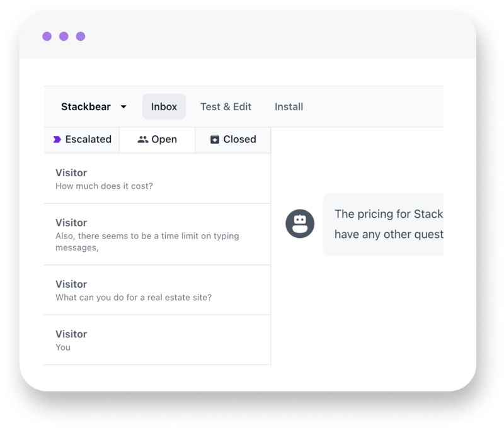Expand the Stackbear dropdown arrow

point(123,106)
